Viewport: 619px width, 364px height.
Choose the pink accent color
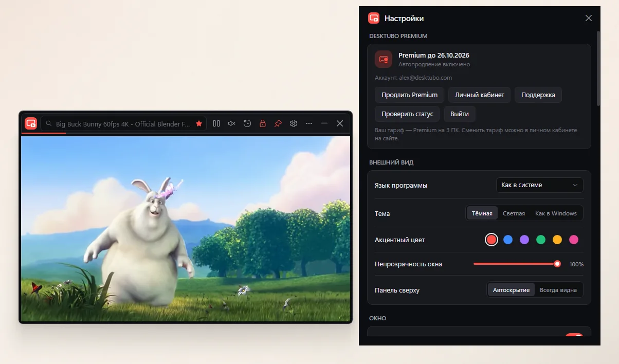[574, 240]
